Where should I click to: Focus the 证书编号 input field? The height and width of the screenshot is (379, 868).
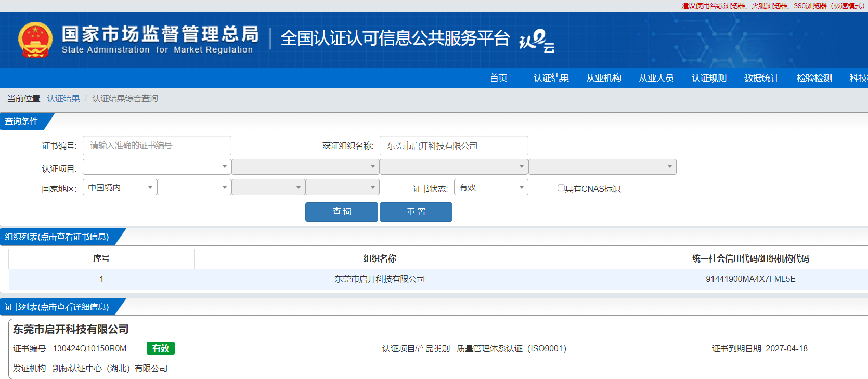coord(157,146)
